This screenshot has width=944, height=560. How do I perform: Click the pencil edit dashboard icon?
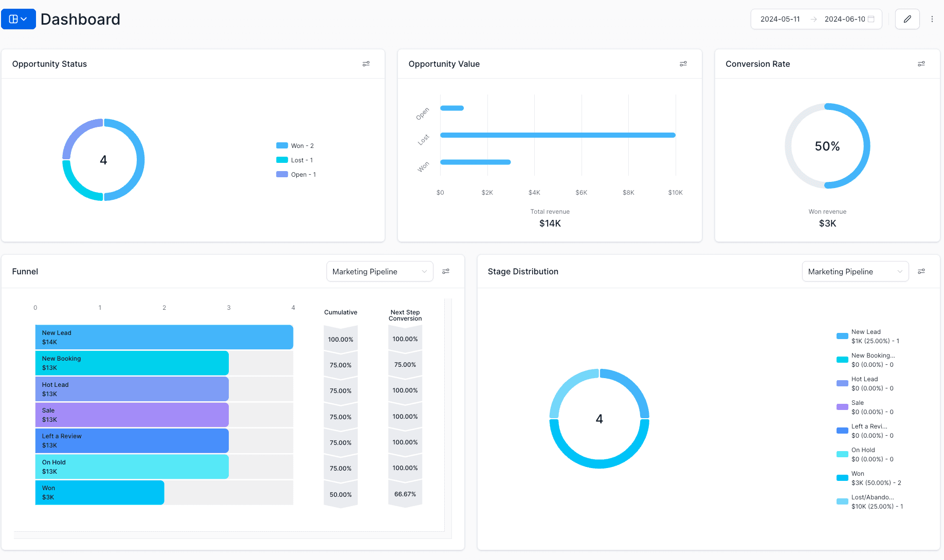pyautogui.click(x=907, y=18)
